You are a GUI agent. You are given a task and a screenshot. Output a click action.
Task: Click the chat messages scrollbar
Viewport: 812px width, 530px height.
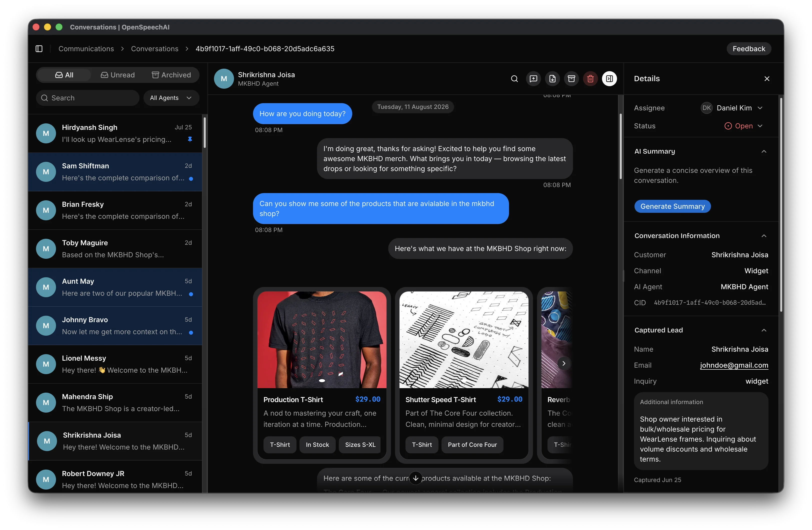pyautogui.click(x=620, y=147)
